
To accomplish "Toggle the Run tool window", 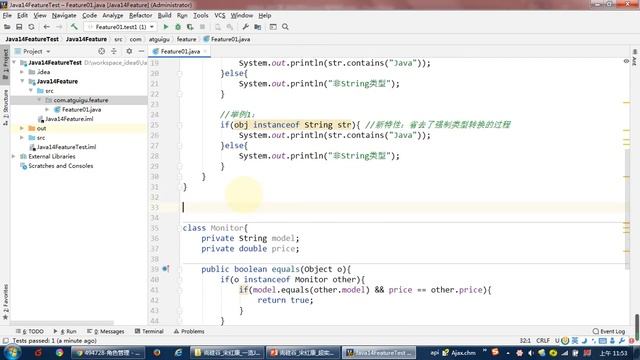I will 65,331.
